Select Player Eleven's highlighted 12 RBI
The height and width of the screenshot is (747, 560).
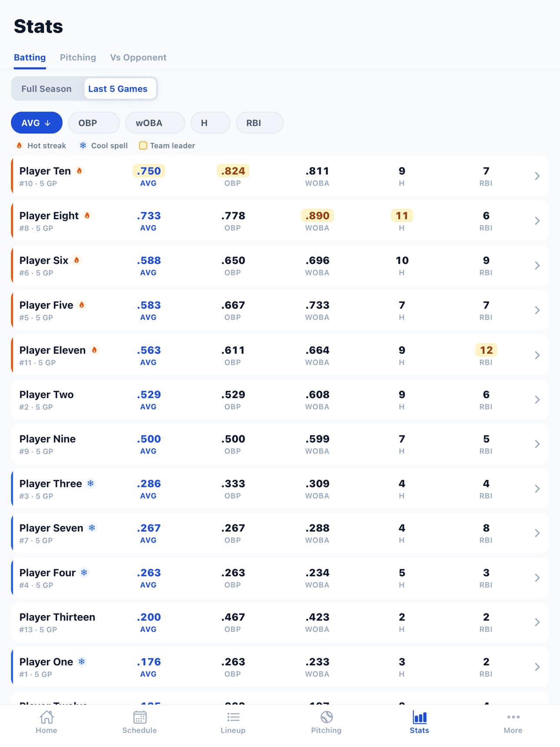tap(486, 350)
